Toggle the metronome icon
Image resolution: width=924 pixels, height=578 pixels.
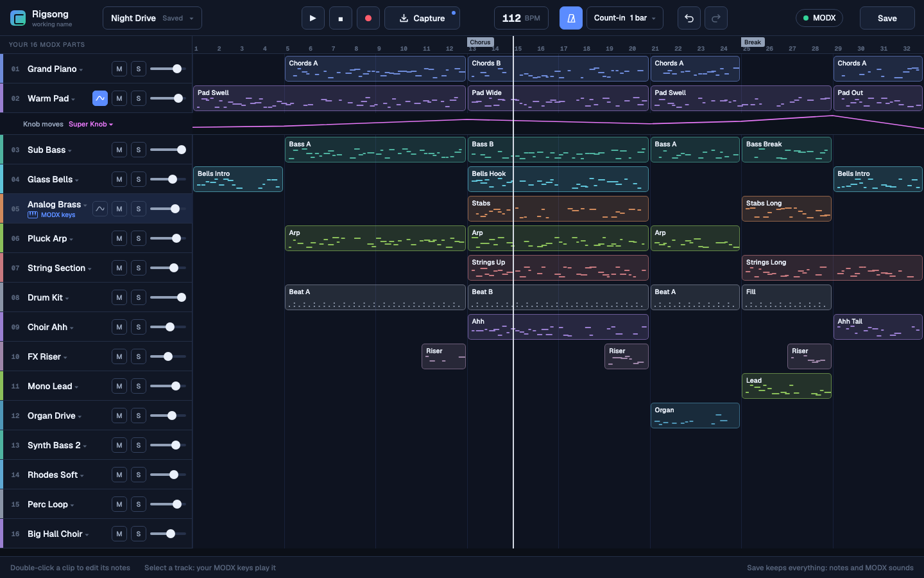click(571, 18)
